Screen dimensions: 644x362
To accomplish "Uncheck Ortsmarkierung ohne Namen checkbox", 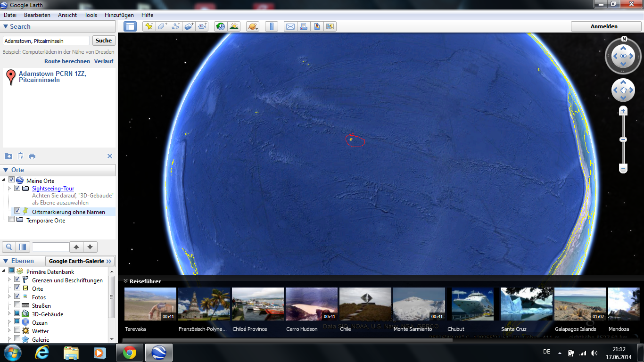I will tap(17, 211).
